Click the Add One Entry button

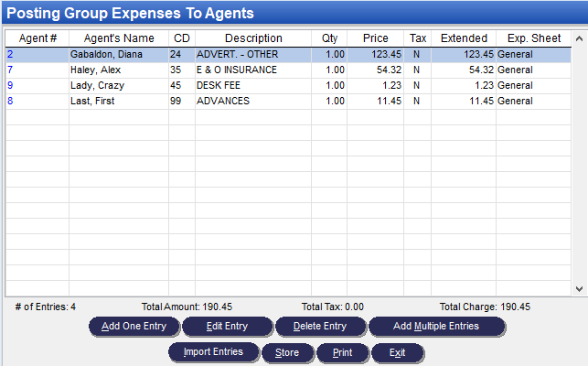click(134, 327)
